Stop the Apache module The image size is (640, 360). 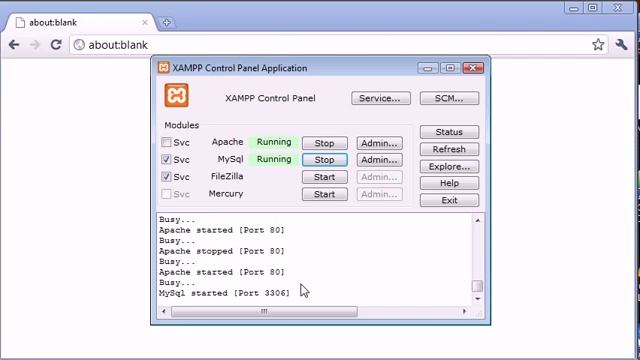(x=324, y=143)
